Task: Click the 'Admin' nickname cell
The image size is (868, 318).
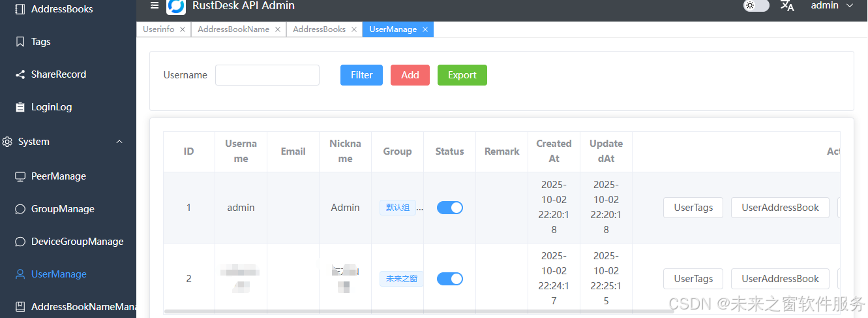Action: 346,208
